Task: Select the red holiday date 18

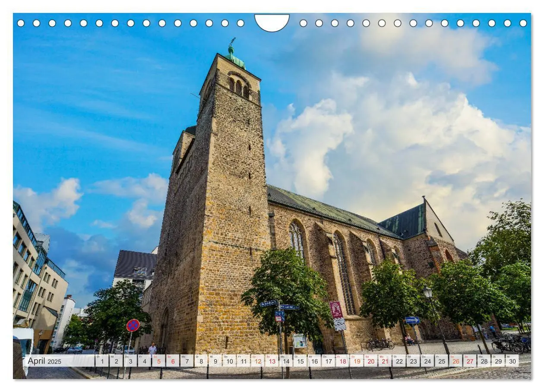Action: (342, 361)
